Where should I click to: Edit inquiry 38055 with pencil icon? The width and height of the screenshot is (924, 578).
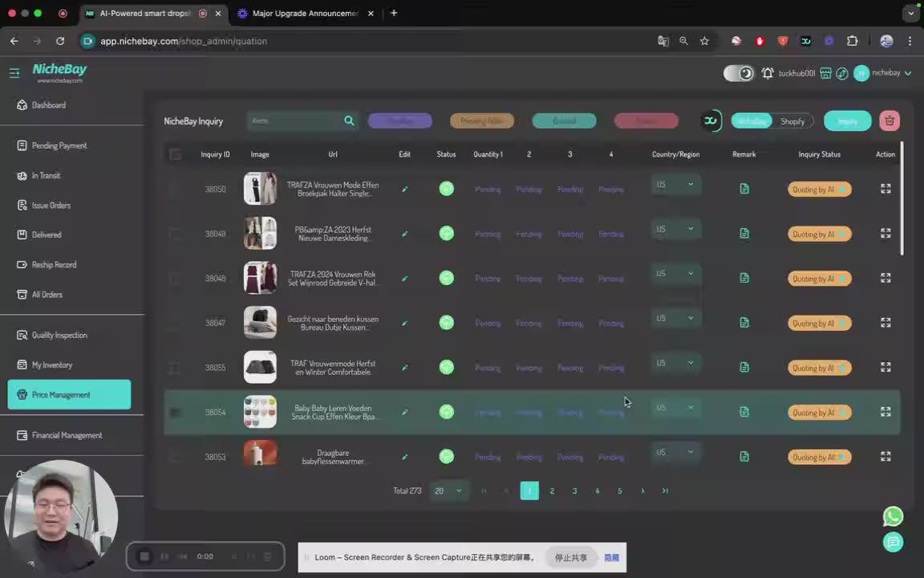(x=404, y=368)
